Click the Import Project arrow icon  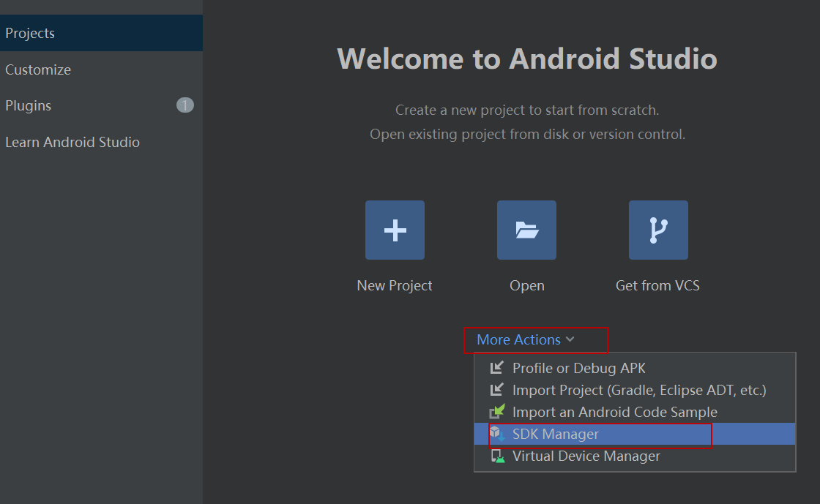497,390
